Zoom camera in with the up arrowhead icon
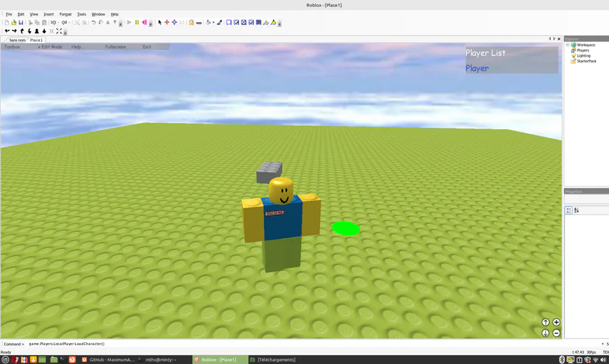 coord(37,31)
